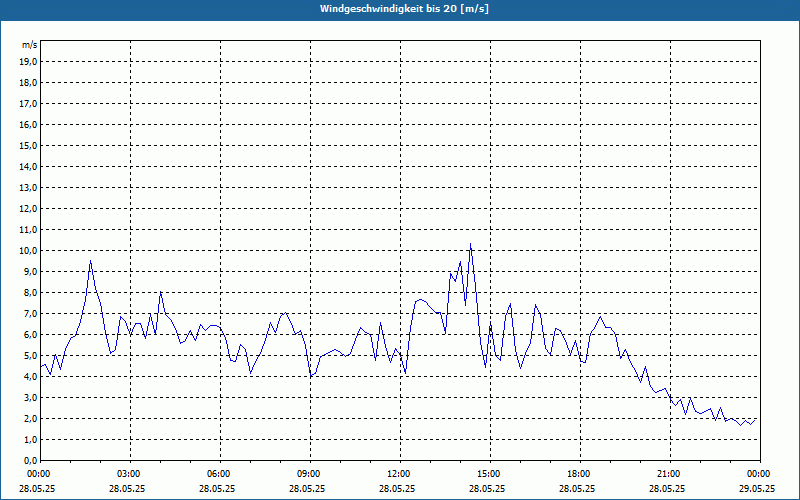Image resolution: width=800 pixels, height=500 pixels.
Task: Click the 'm/s' unit label
Action: (30, 45)
